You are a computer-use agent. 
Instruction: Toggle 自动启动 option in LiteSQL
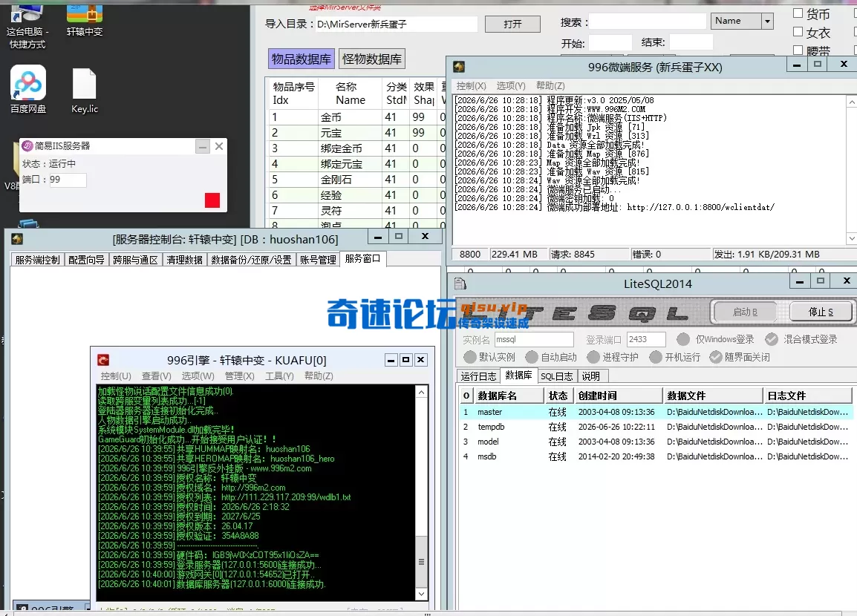click(532, 357)
